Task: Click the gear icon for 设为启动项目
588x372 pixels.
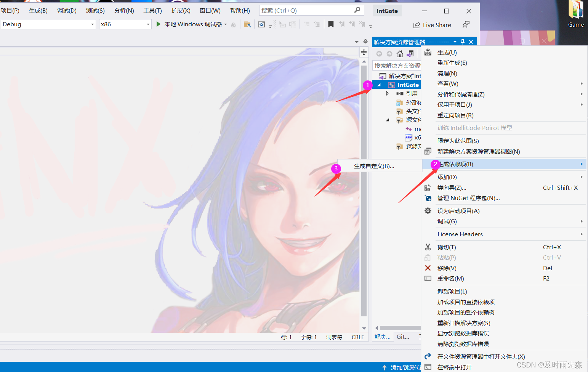Action: [428, 211]
